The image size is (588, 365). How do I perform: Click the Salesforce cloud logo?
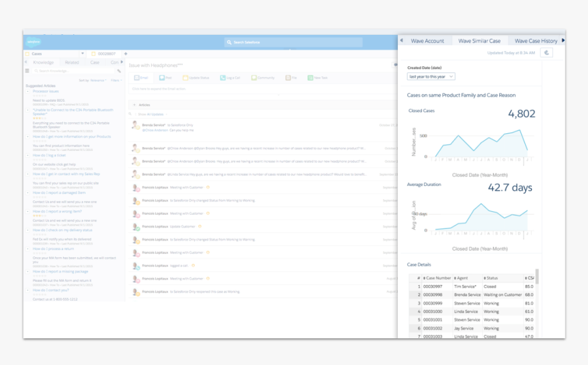[34, 42]
